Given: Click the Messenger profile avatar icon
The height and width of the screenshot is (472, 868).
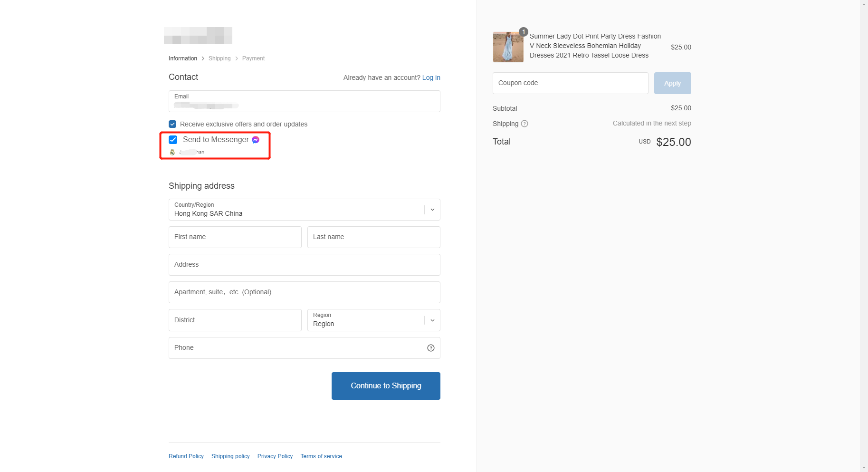Looking at the screenshot, I should click(172, 152).
